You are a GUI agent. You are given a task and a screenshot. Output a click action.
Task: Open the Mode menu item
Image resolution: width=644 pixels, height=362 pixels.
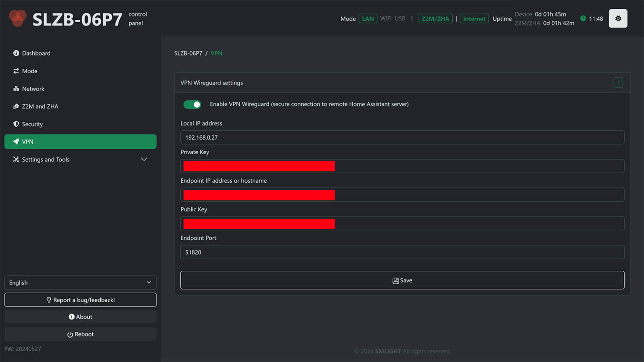[x=30, y=71]
